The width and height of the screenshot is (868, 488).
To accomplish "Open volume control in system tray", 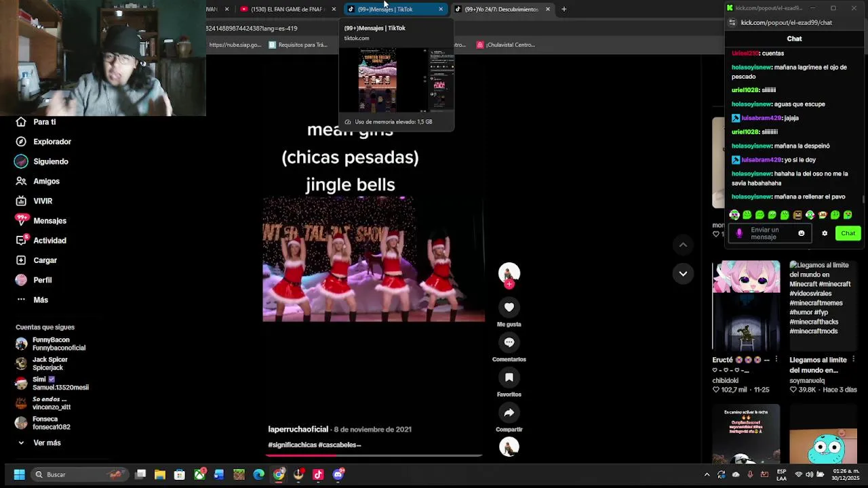I will (811, 474).
